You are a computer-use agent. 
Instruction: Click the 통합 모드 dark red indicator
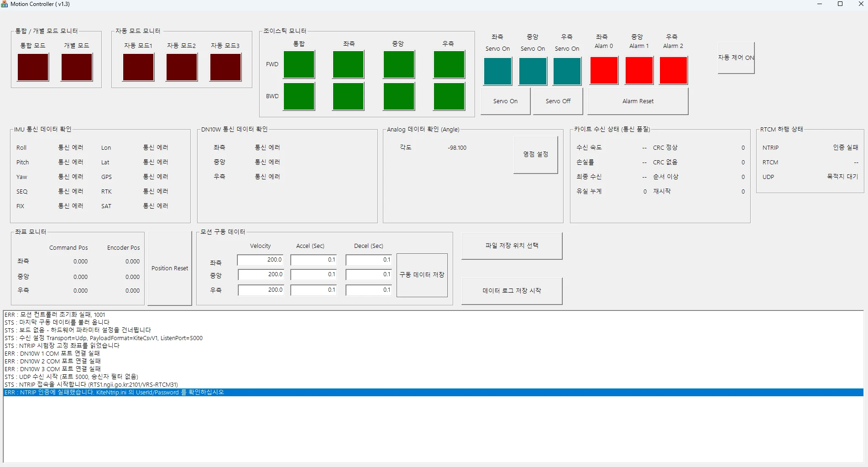tap(33, 67)
